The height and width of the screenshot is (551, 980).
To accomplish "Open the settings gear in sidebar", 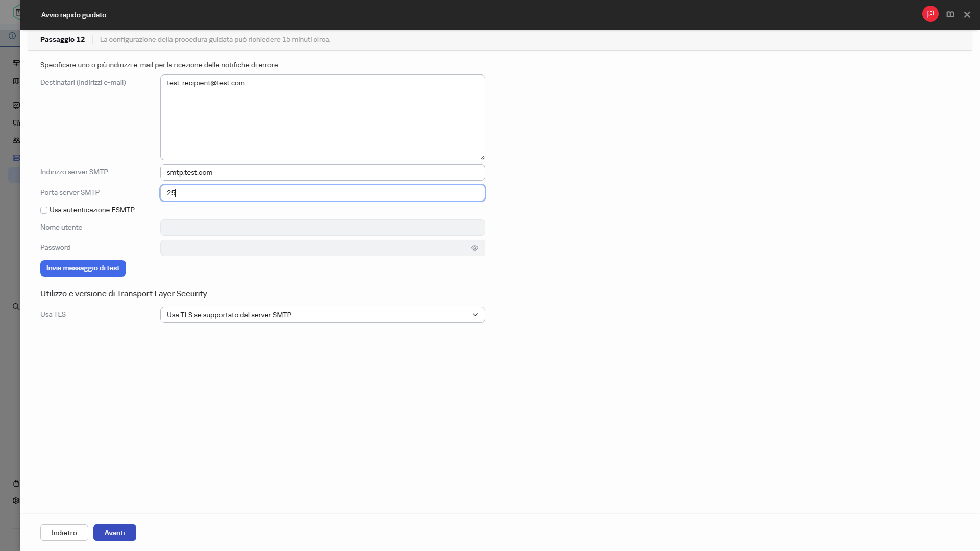I will (x=16, y=500).
